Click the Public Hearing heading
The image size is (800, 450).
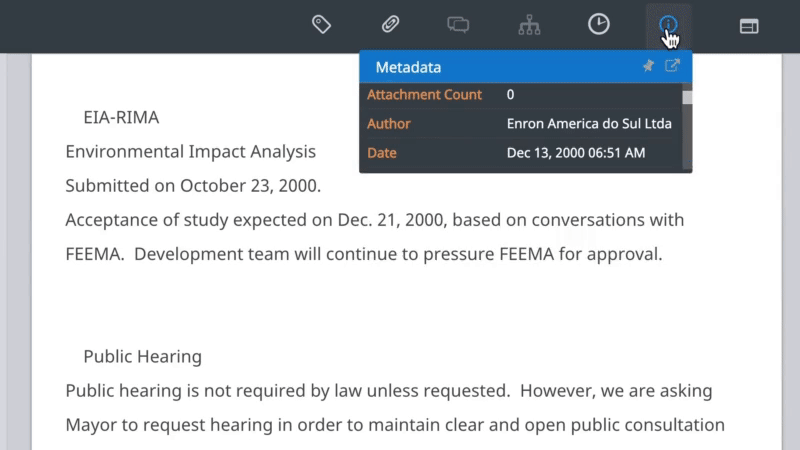coord(142,357)
